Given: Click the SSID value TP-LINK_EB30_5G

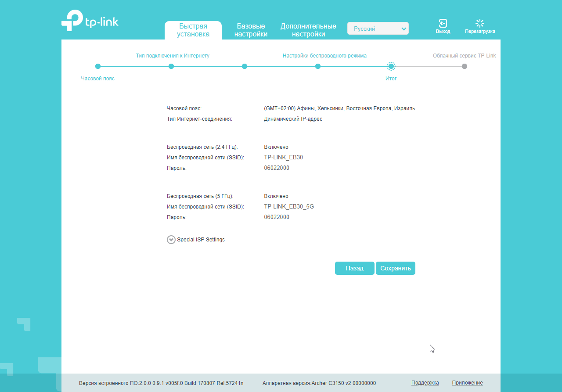Looking at the screenshot, I should [289, 207].
